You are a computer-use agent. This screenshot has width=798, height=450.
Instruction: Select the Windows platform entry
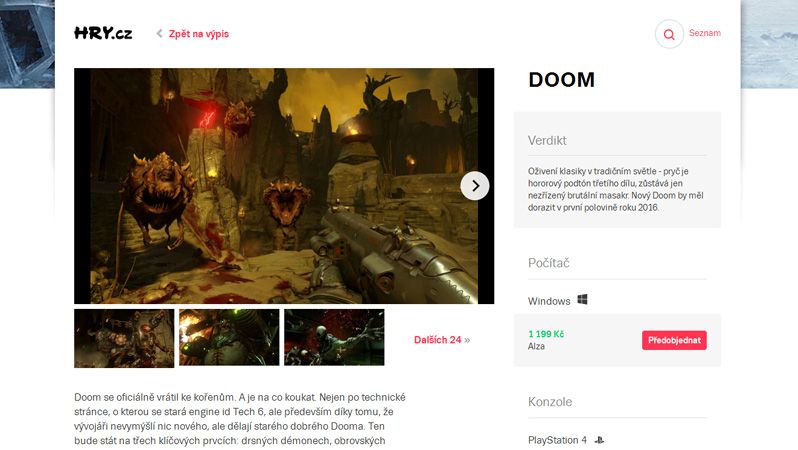click(x=549, y=301)
